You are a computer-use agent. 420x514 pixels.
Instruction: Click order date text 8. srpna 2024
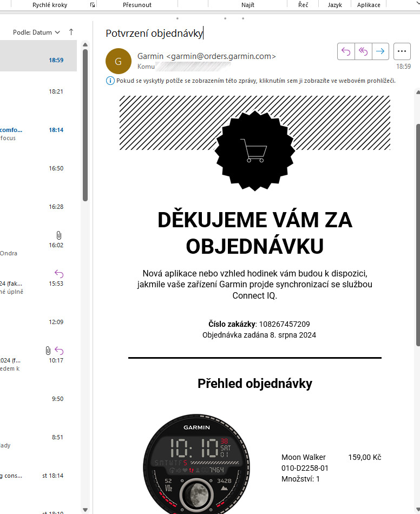coord(293,335)
